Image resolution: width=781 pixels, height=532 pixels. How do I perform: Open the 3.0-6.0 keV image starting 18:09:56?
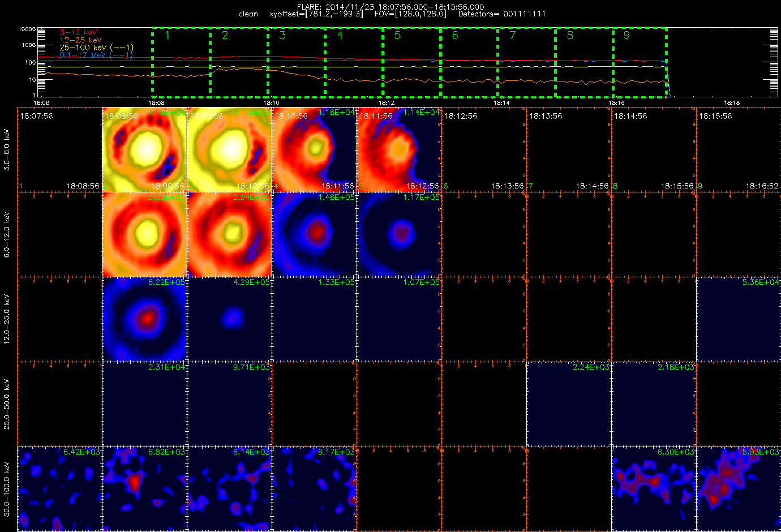click(229, 149)
